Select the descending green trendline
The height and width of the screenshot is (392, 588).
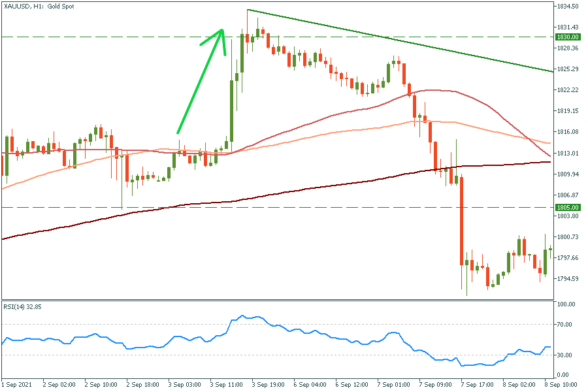pos(392,39)
